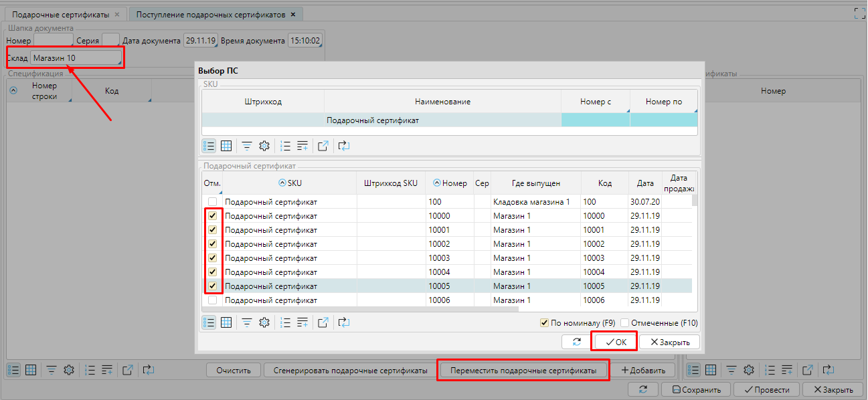
Task: Select list view icon in SKU section toolbar
Action: (x=209, y=146)
